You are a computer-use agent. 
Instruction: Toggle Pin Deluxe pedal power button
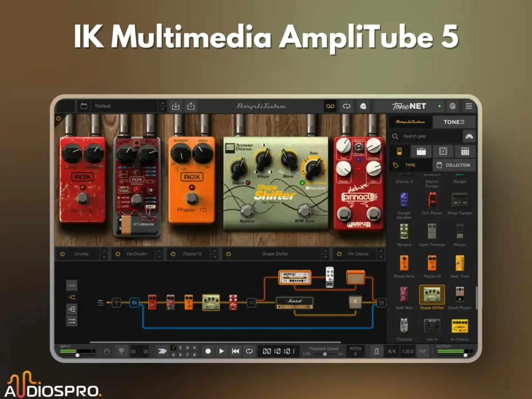(x=339, y=254)
